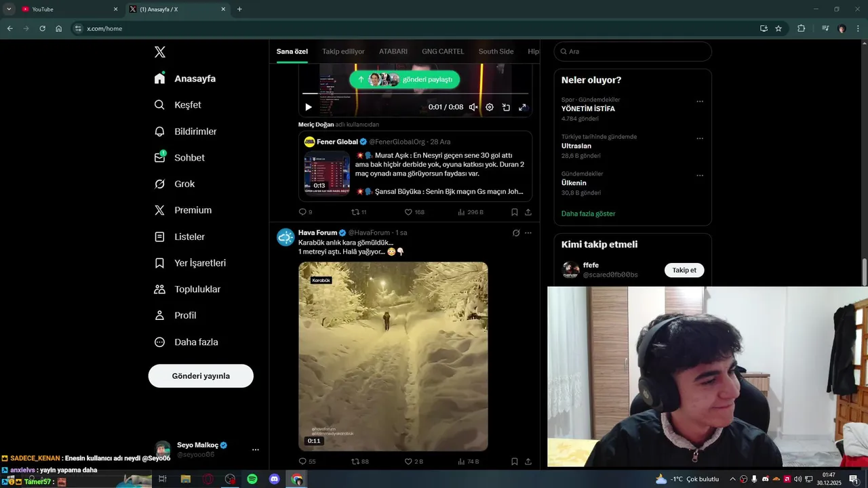Image resolution: width=868 pixels, height=488 pixels.
Task: Open Bildirimler notifications
Action: 185,131
